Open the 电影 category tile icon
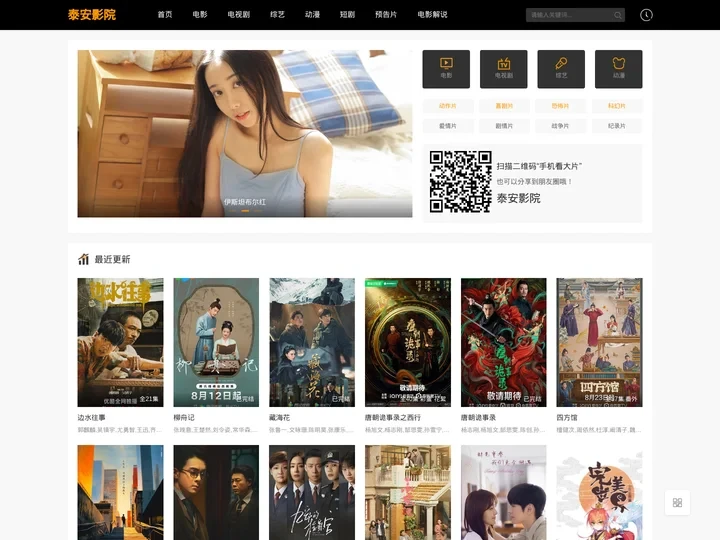This screenshot has height=540, width=720. 446,69
